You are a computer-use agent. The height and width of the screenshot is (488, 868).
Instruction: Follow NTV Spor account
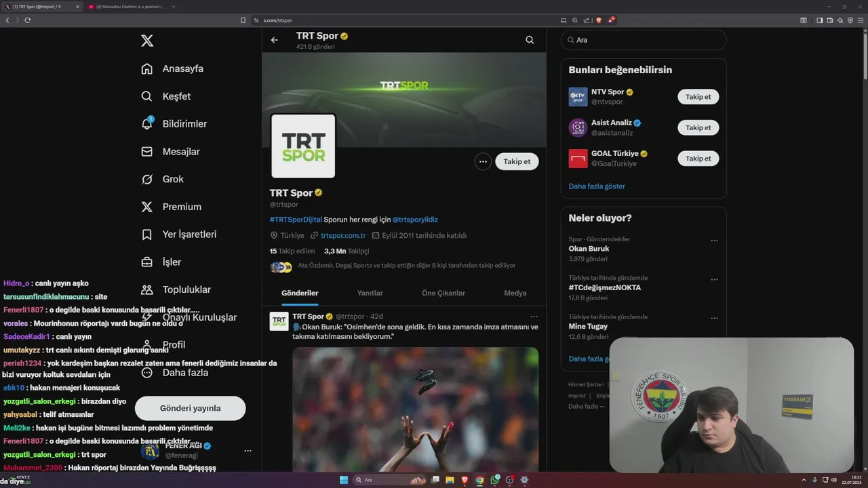tap(698, 97)
